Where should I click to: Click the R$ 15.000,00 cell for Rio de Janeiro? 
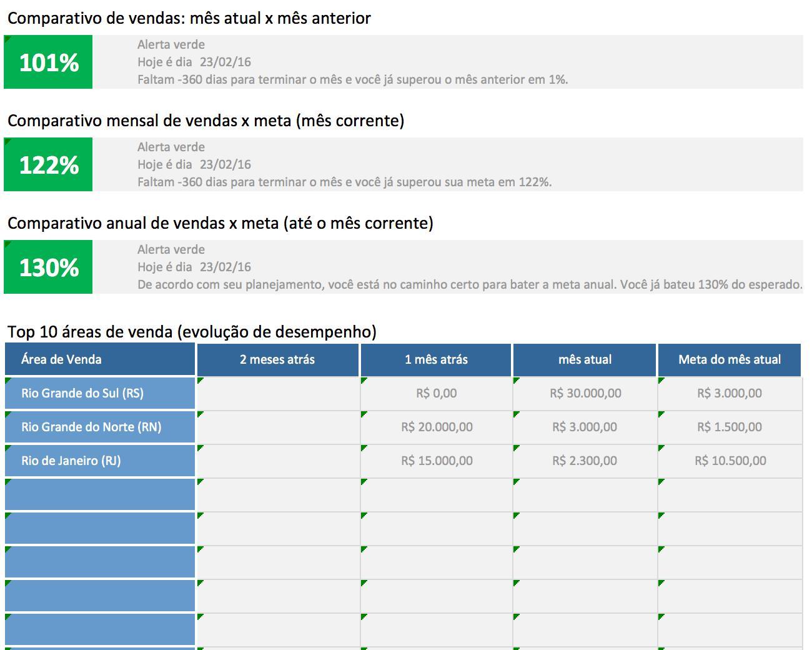click(436, 461)
